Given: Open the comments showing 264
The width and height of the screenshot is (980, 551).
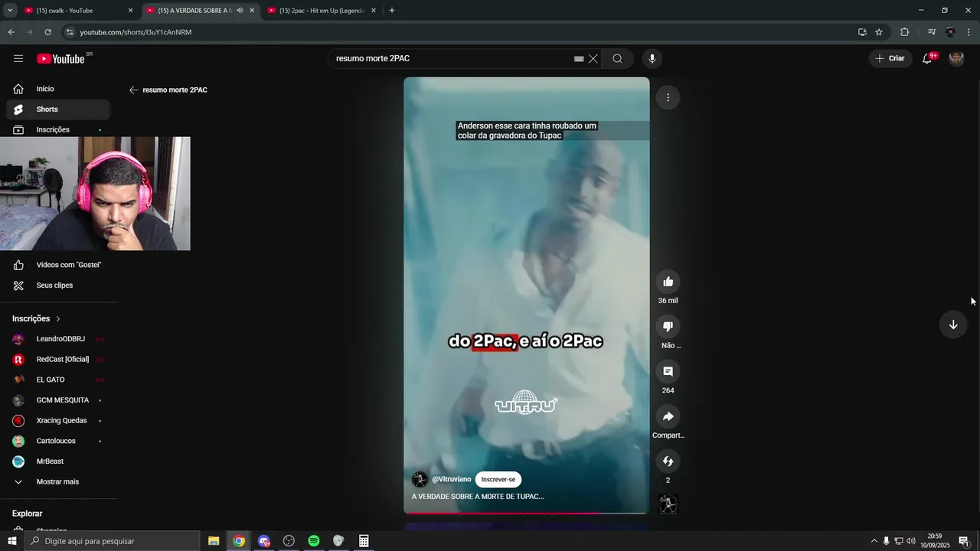Looking at the screenshot, I should [668, 371].
